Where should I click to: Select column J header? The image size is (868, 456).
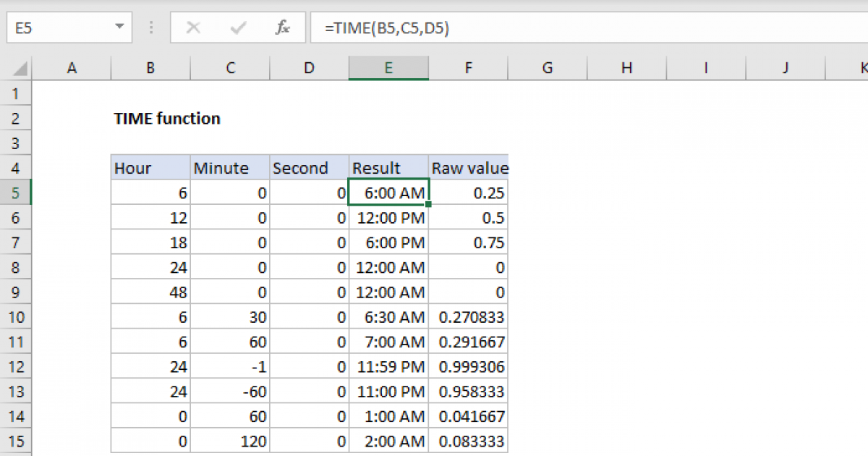pos(785,68)
